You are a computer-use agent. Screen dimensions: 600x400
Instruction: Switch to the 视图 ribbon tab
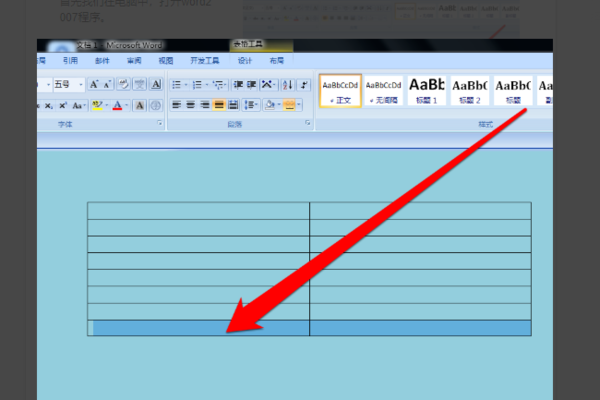click(166, 60)
